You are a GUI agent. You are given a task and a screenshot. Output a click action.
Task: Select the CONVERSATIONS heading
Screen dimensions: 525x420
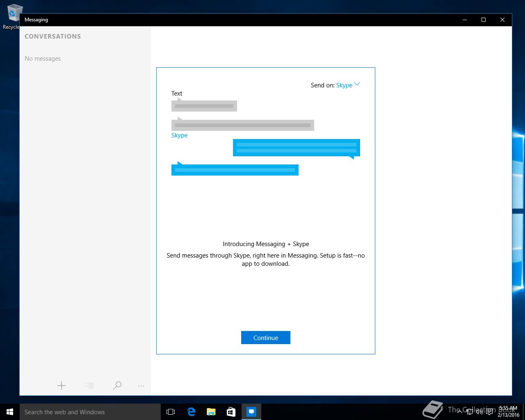pyautogui.click(x=52, y=37)
